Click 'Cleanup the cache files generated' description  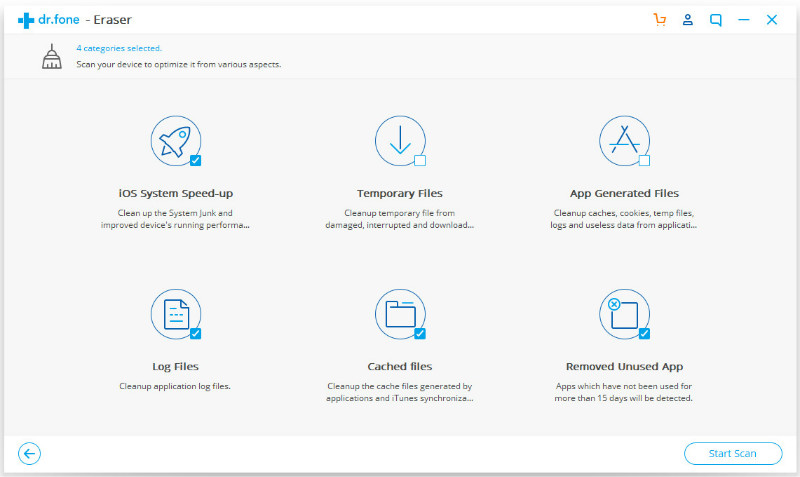(399, 392)
